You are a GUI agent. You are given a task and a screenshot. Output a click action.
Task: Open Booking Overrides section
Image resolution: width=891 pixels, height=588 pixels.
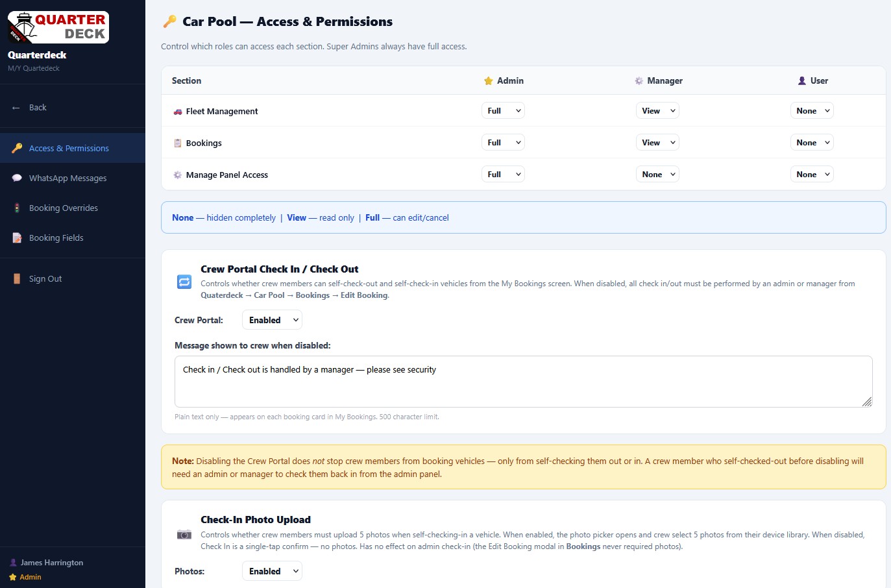[73, 208]
